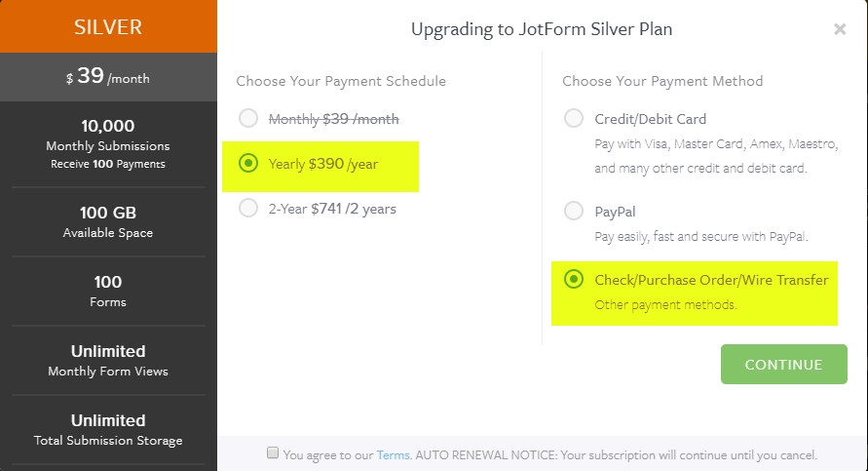Screen dimensions: 868x471
Task: Choose the Yearly $390 payment schedule
Action: point(249,164)
